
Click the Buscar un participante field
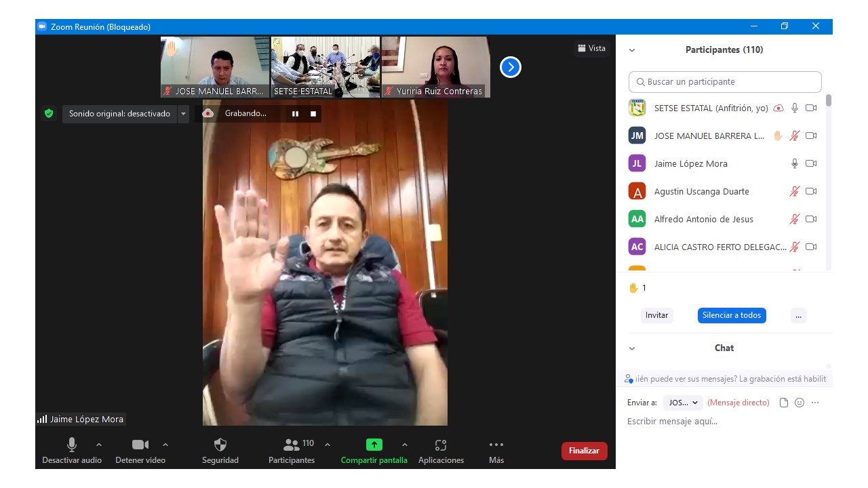click(x=725, y=82)
